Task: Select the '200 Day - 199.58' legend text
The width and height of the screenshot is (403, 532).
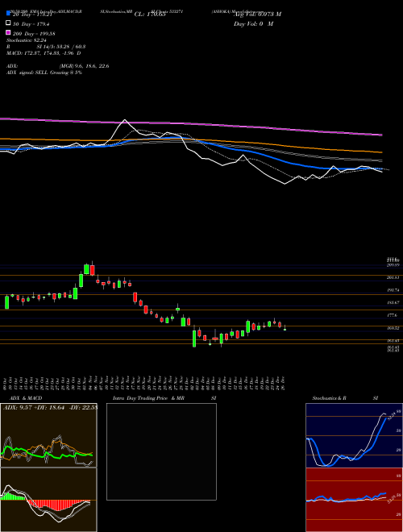Action: tap(34, 34)
